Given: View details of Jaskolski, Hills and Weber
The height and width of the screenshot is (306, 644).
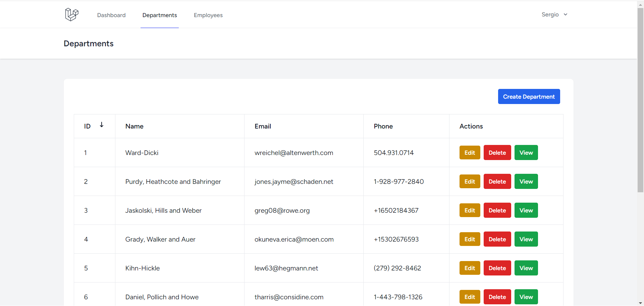Looking at the screenshot, I should [x=526, y=210].
